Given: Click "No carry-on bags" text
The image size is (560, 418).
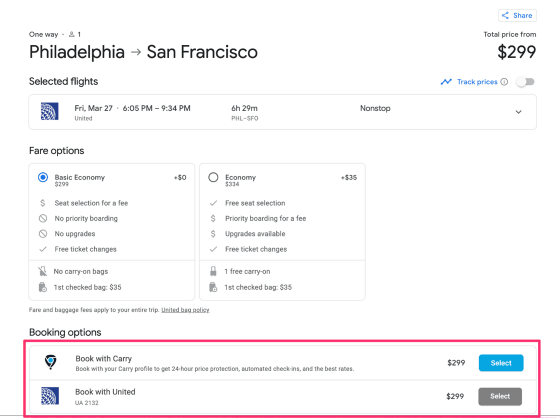Looking at the screenshot, I should [x=81, y=271].
